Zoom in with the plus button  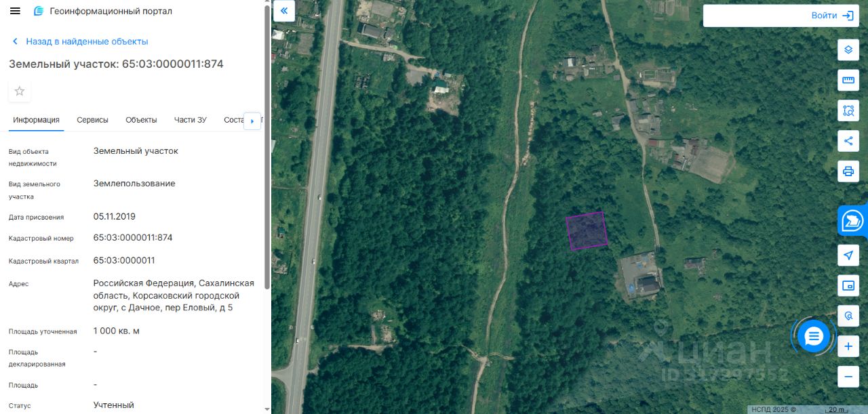848,346
